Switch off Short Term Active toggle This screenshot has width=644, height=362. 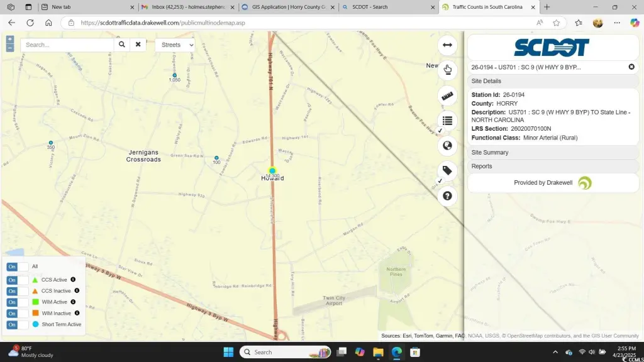17,324
